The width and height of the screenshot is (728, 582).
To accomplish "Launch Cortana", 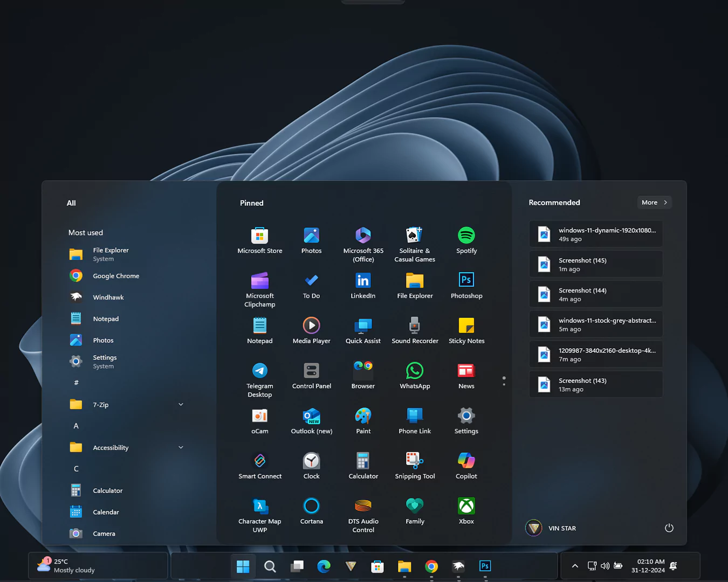I will coord(311,511).
